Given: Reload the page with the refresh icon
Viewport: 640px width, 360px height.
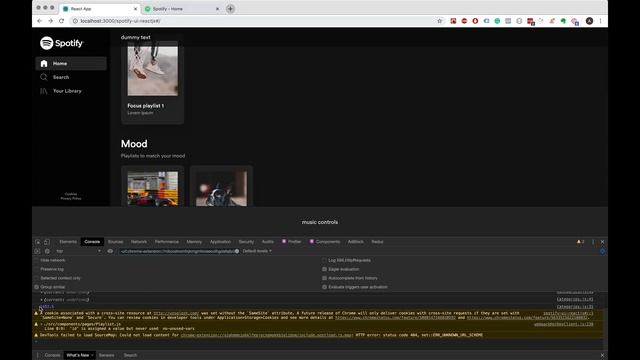Looking at the screenshot, I should 62,21.
